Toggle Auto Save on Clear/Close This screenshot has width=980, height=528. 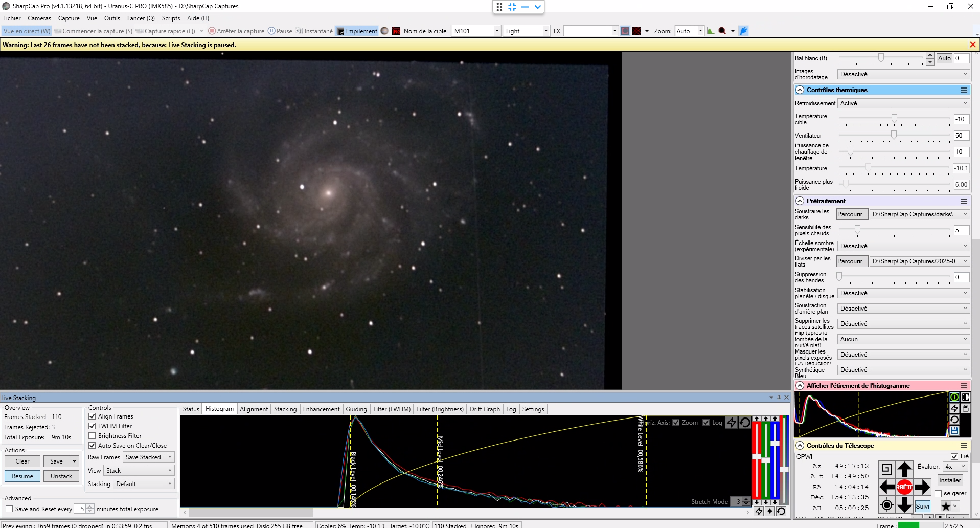pyautogui.click(x=92, y=446)
